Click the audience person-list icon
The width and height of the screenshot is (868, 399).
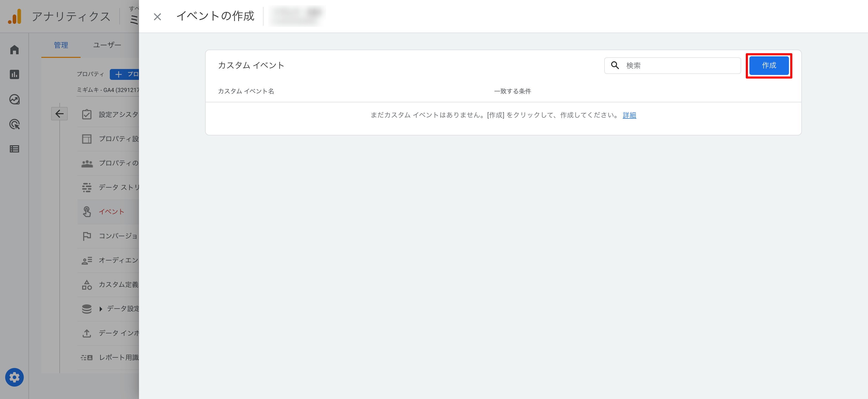tap(87, 260)
